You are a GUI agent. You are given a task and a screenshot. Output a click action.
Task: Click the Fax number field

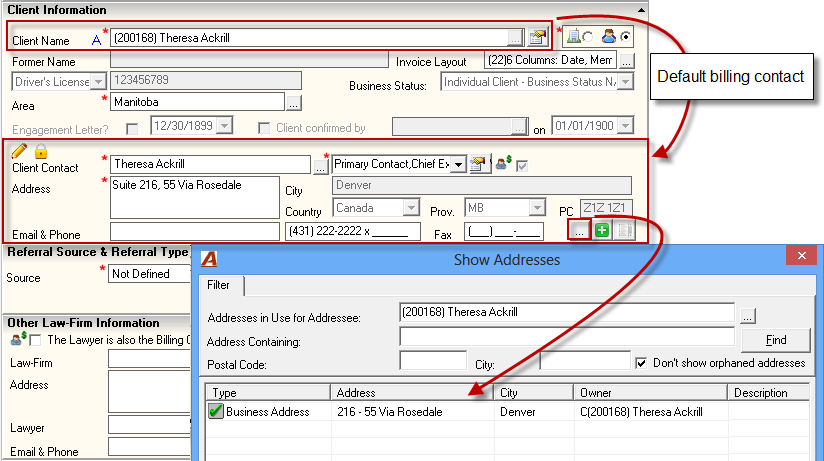(503, 231)
